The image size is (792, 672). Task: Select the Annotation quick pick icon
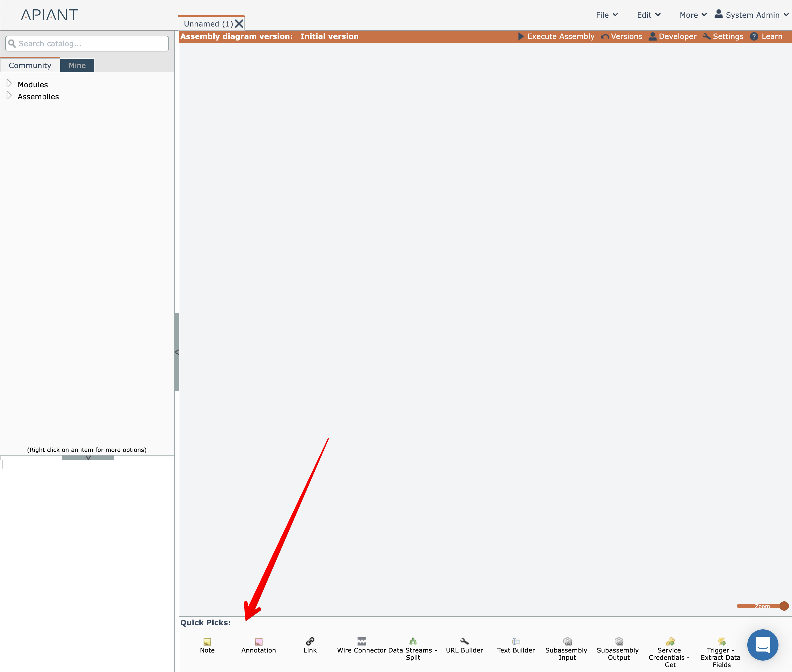pyautogui.click(x=259, y=642)
